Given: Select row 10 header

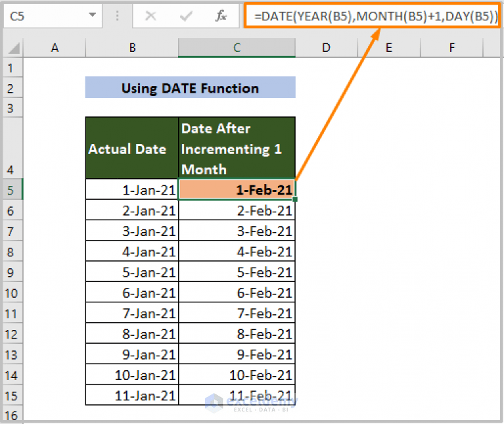Looking at the screenshot, I should [x=12, y=293].
